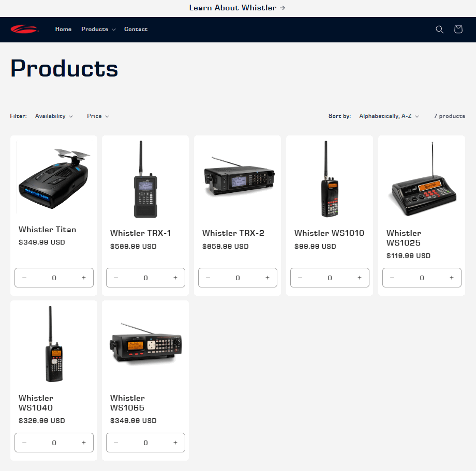Decrease quantity for Whistler WS1065

coord(116,443)
